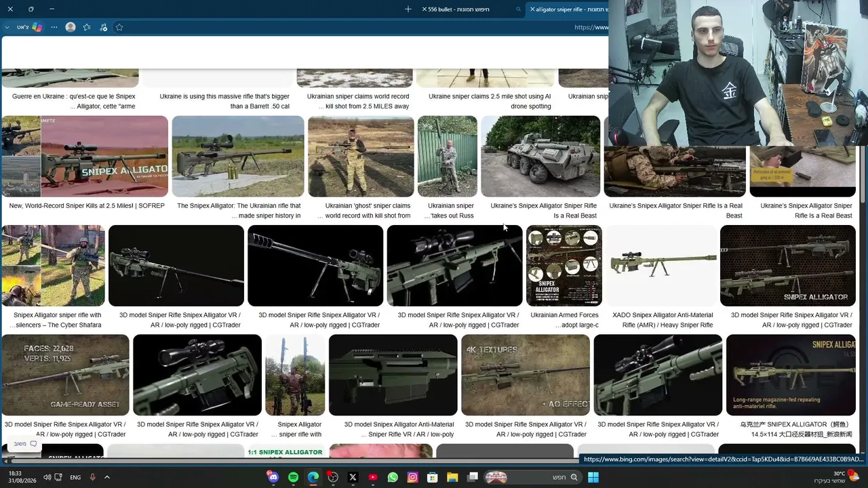Open the Chinese 'SNIPEX ALLIGATOR 14.5×114' link
Viewport: 868px width, 488px height.
click(x=796, y=429)
